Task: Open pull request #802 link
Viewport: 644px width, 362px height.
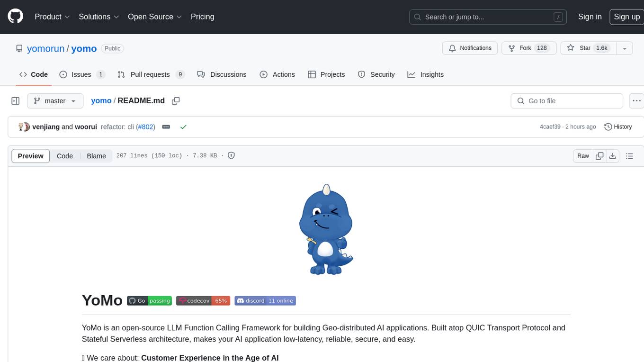Action: point(146,127)
